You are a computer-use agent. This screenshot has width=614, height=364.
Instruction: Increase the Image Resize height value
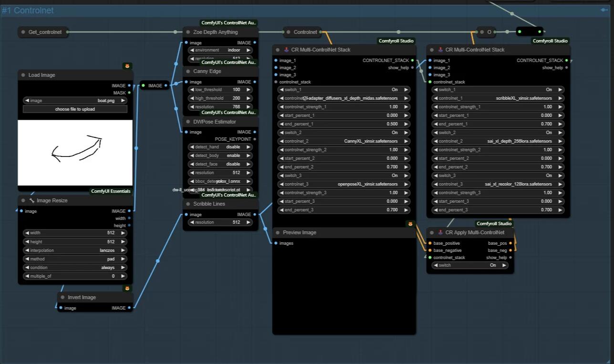pyautogui.click(x=124, y=241)
